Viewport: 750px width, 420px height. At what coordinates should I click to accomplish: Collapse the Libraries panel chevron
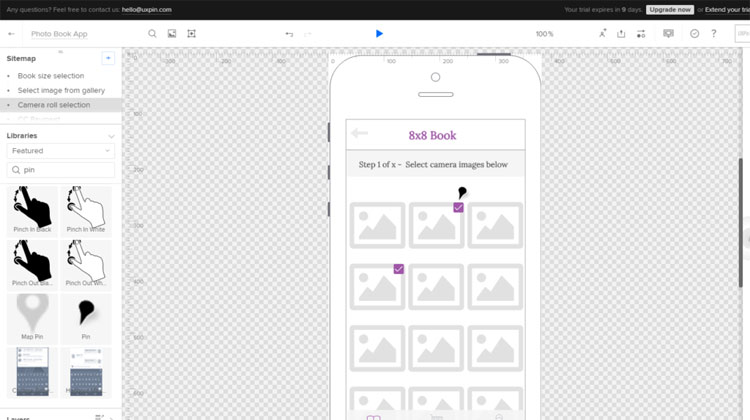[111, 135]
